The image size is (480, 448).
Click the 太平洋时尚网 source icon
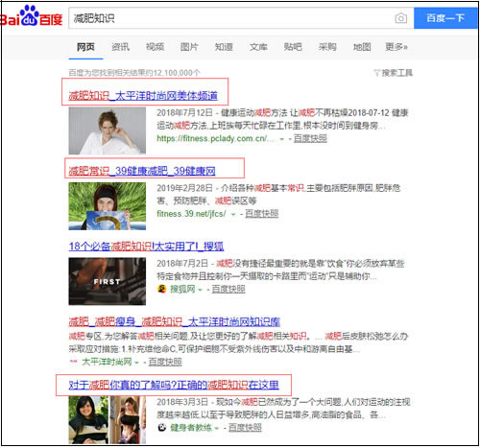(73, 362)
